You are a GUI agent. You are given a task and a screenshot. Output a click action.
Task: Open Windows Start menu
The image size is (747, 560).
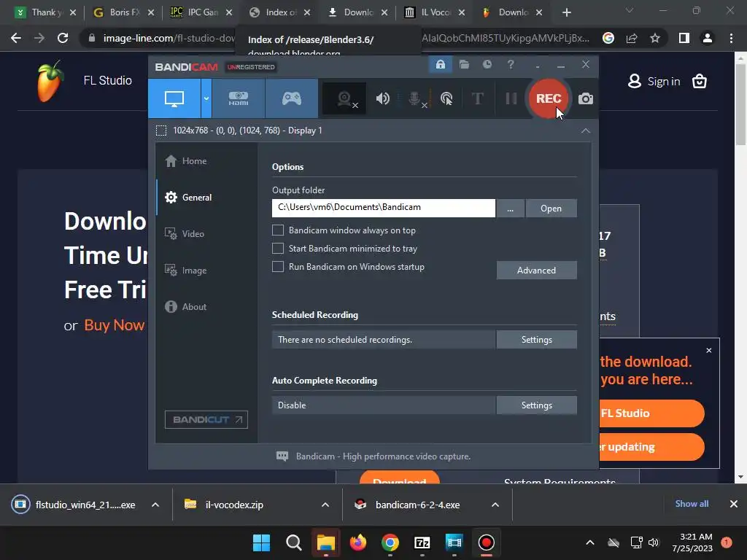coord(261,542)
